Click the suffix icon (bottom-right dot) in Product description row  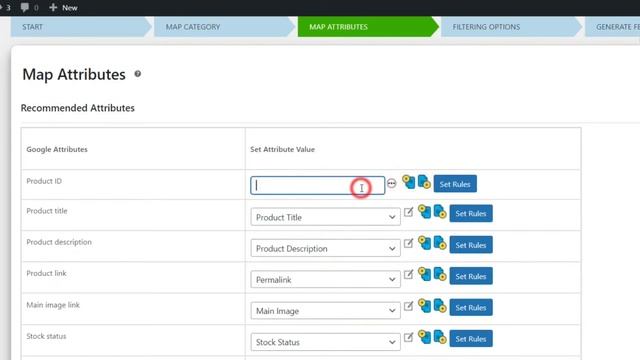pos(440,243)
